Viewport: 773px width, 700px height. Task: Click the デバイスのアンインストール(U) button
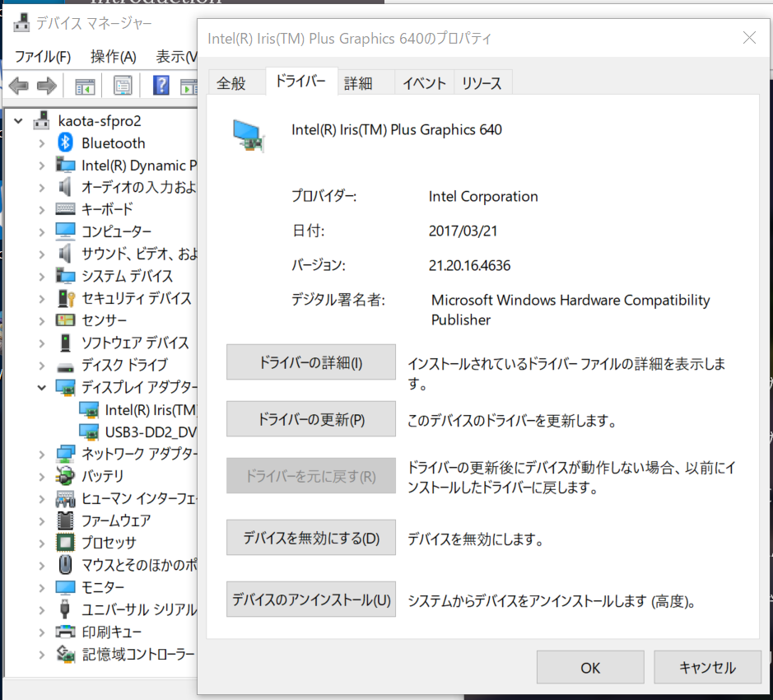coord(310,599)
